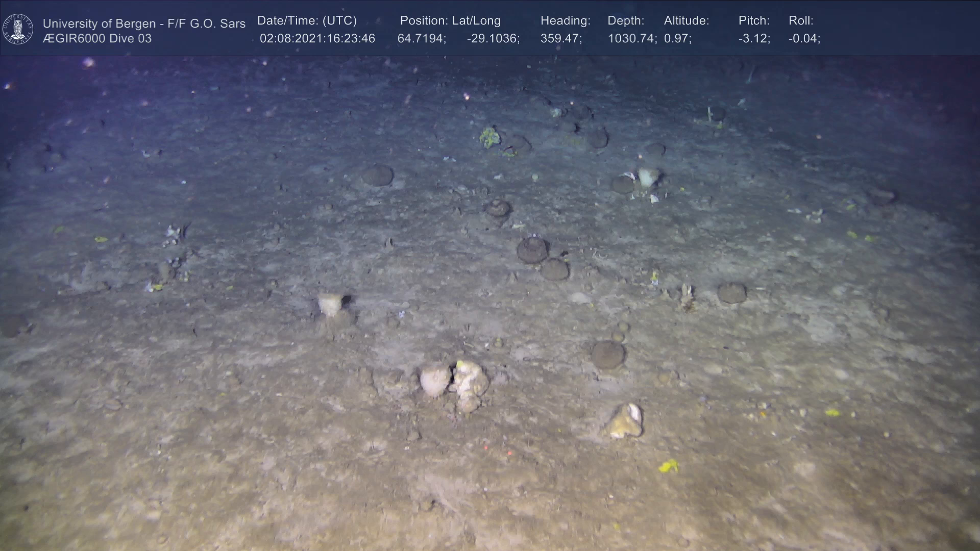The height and width of the screenshot is (551, 980).
Task: Click the Heading label
Action: tap(565, 21)
